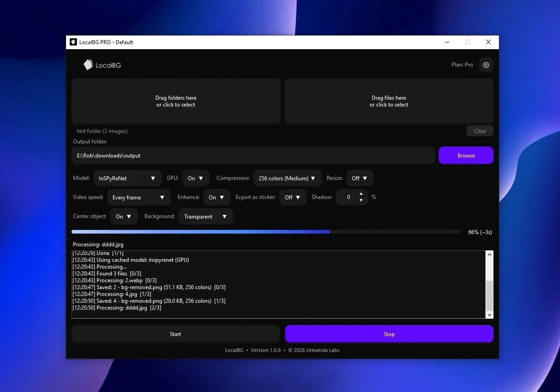Click the 'Processing: dddd.jpg' status line above log
Image resolution: width=560 pixels, height=392 pixels.
click(x=98, y=244)
